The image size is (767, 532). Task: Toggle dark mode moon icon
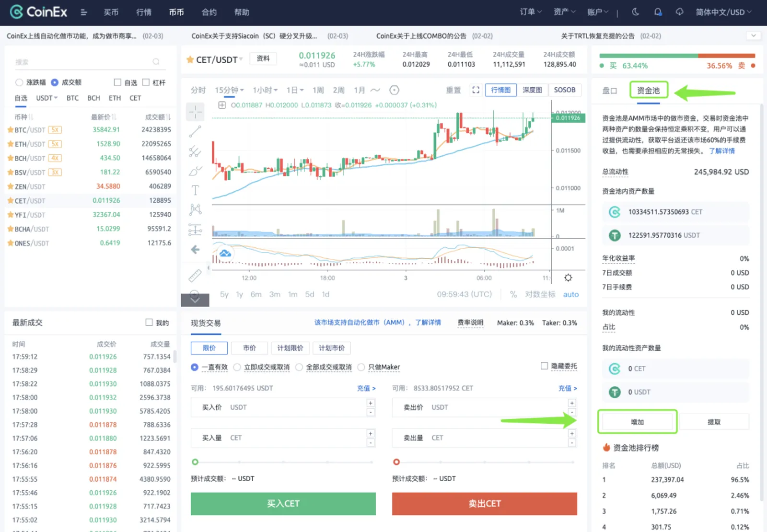pyautogui.click(x=636, y=12)
